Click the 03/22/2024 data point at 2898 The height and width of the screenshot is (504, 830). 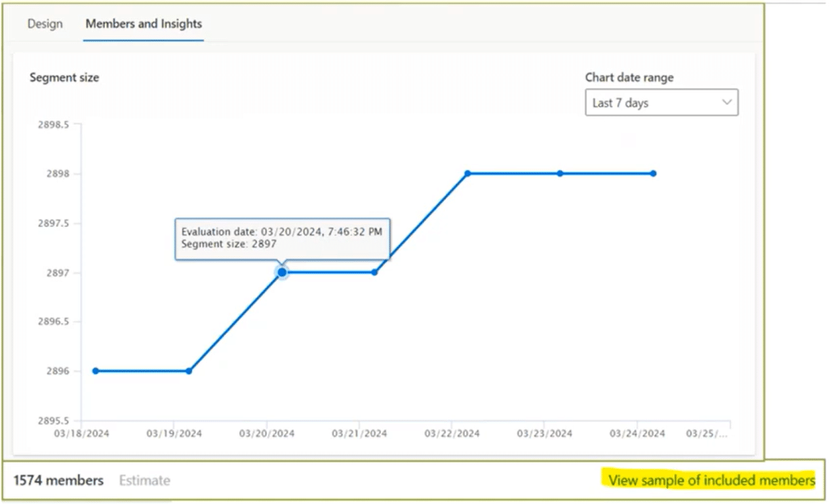(x=467, y=174)
